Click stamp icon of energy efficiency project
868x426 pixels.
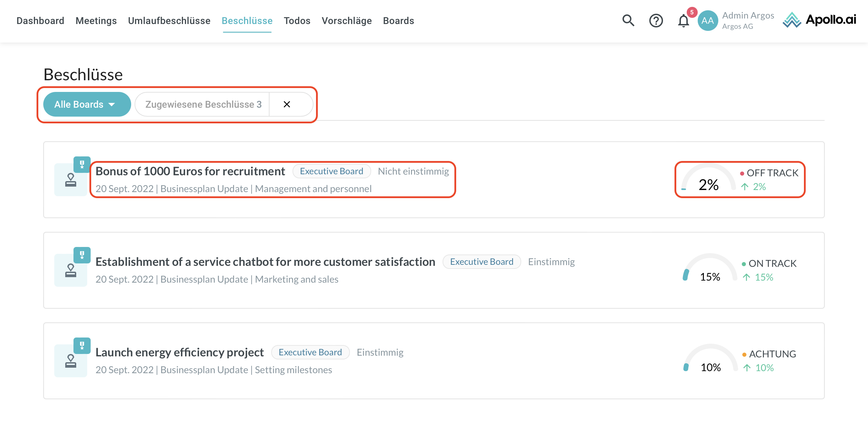click(x=71, y=361)
